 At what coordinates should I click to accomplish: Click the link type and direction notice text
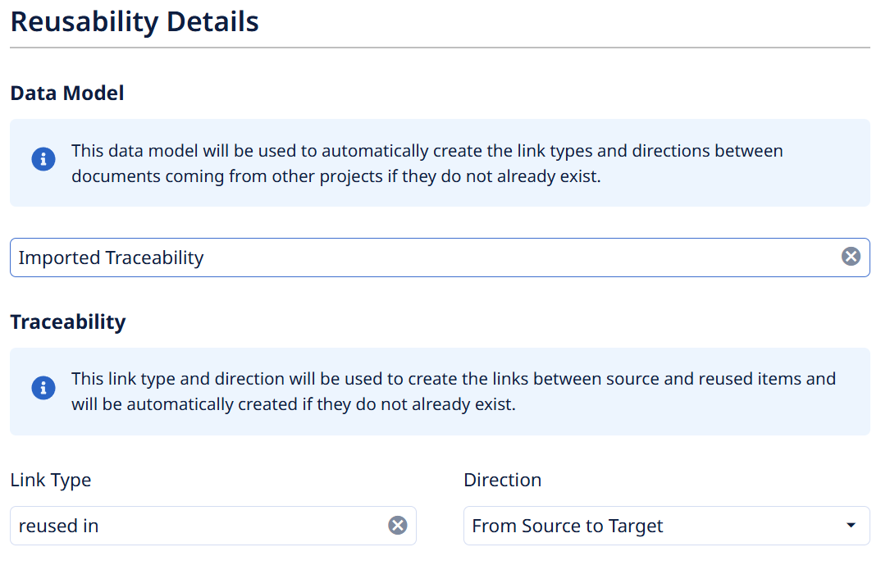tap(454, 391)
